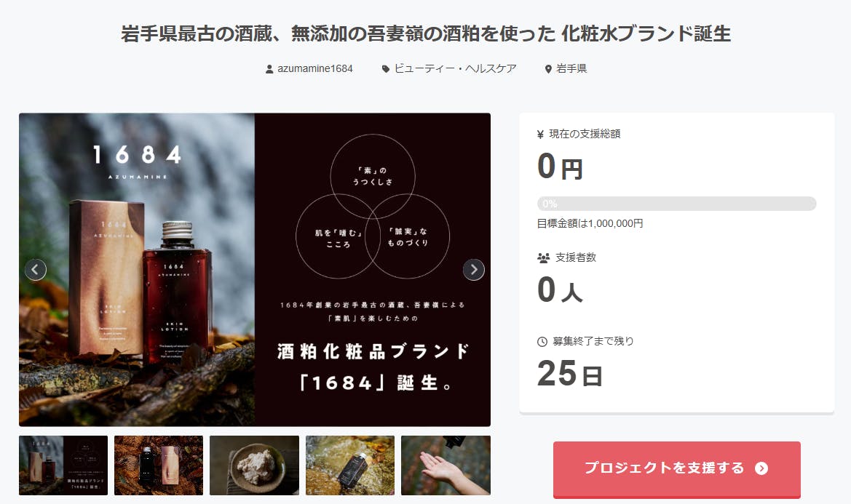Click the main 1684 product banner image

click(255, 269)
